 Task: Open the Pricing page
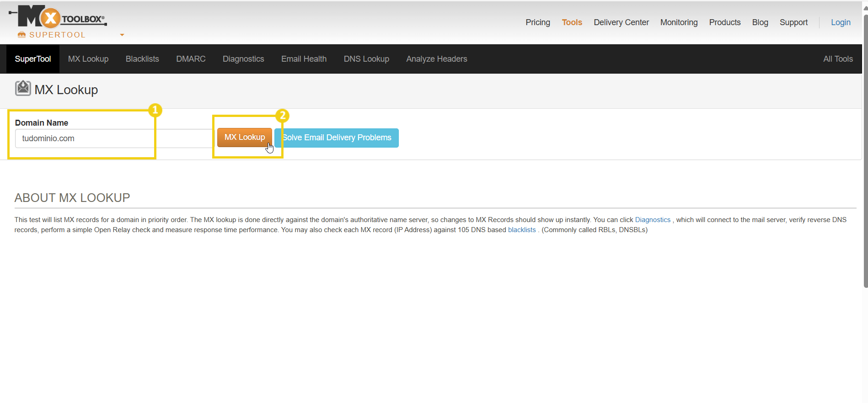538,22
